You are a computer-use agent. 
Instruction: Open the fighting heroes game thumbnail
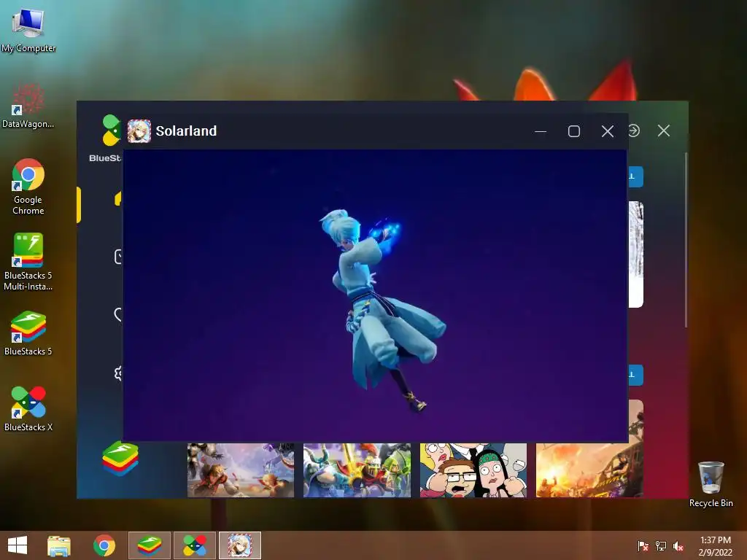tap(241, 470)
